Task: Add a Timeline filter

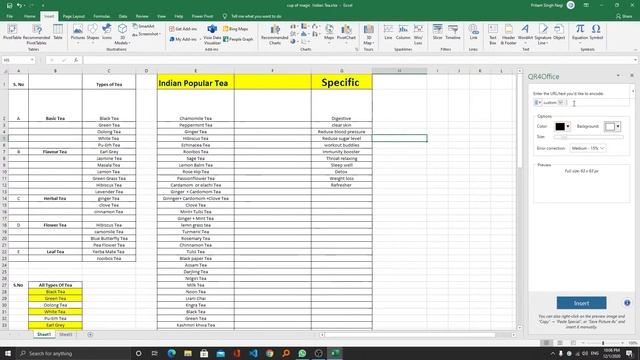Action: pyautogui.click(x=453, y=32)
